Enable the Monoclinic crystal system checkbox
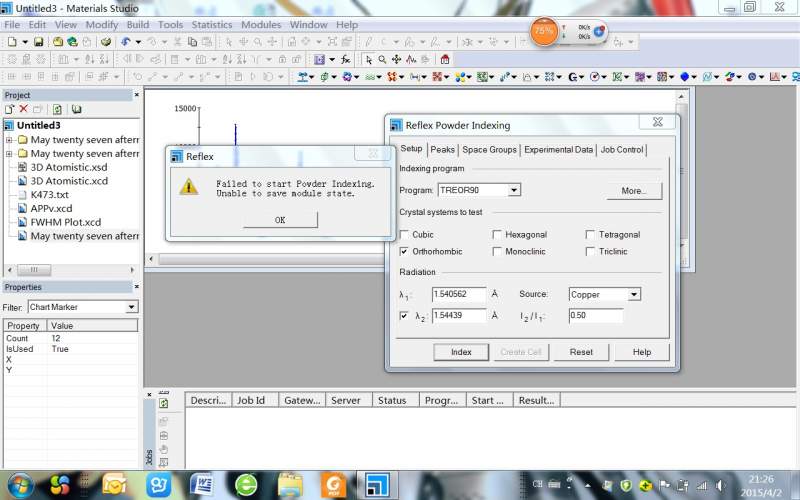Image resolution: width=800 pixels, height=500 pixels. click(497, 251)
